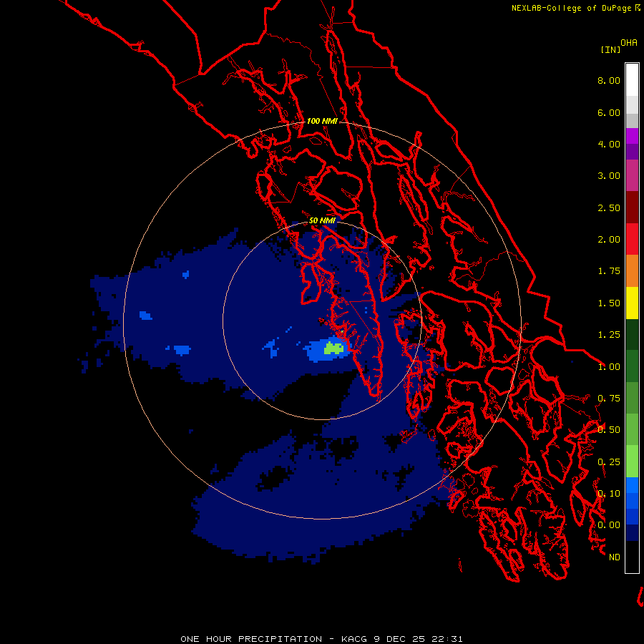Click the 0.75 legend value
This screenshot has height=644, width=644.
[609, 399]
